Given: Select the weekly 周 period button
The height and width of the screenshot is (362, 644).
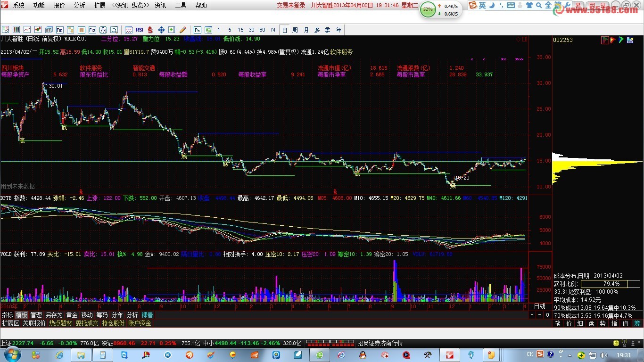Looking at the screenshot, I should [295, 30].
